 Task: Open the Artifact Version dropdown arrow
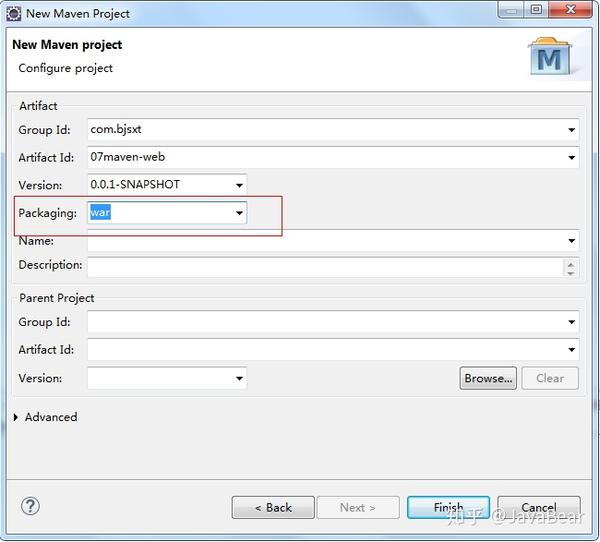coord(239,186)
